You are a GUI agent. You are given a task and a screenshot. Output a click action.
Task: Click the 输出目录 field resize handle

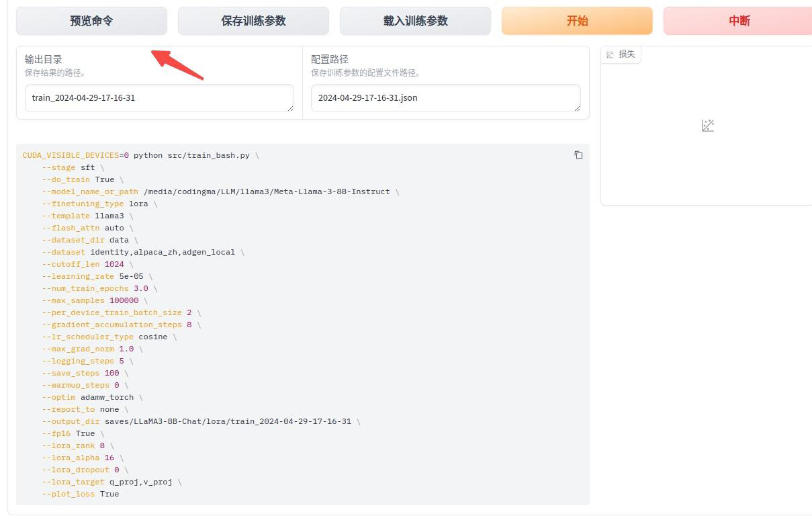point(290,108)
